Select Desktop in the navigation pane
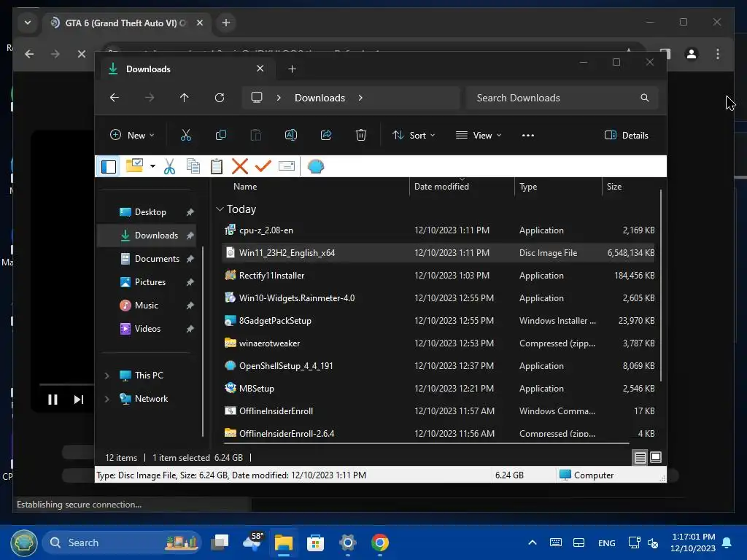This screenshot has width=747, height=560. 147,212
